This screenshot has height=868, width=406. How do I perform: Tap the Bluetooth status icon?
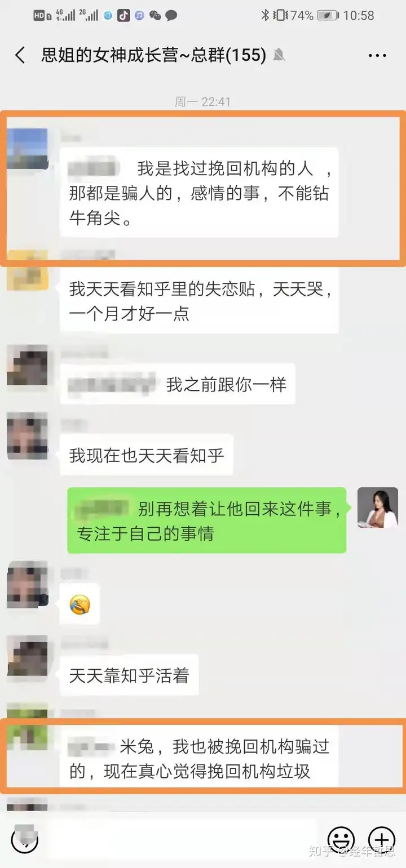pos(264,15)
